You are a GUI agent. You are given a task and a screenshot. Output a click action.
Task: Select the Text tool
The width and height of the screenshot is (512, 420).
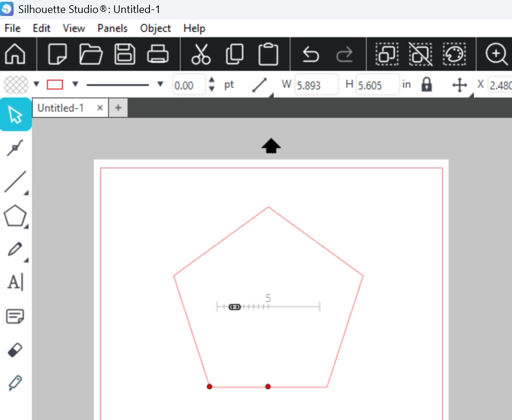(x=15, y=282)
